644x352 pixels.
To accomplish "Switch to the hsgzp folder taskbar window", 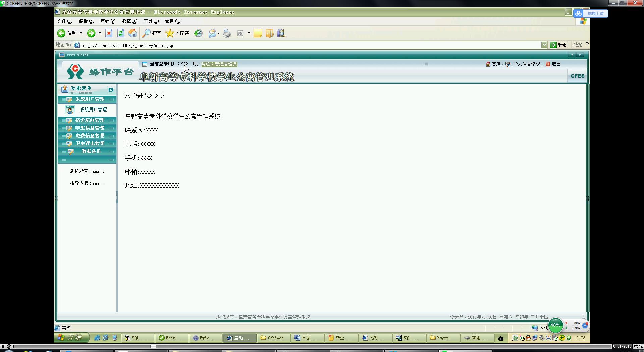I will coord(443,338).
